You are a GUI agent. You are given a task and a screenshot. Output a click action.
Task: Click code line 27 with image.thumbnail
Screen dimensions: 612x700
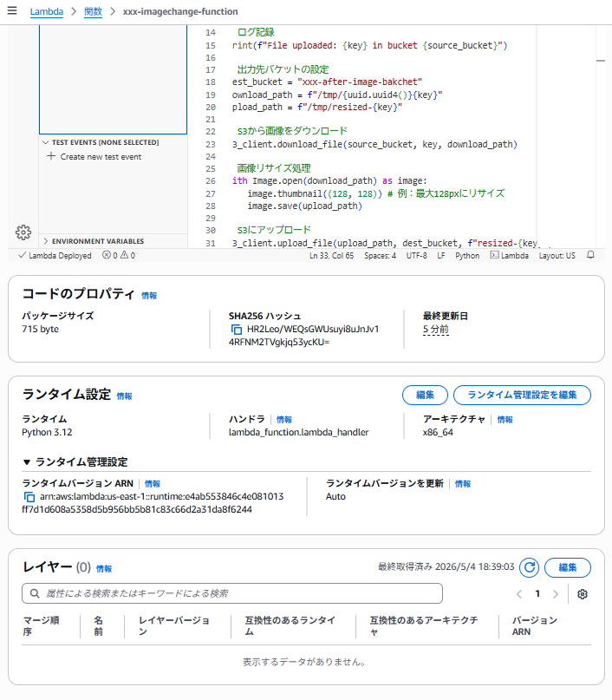pos(376,193)
